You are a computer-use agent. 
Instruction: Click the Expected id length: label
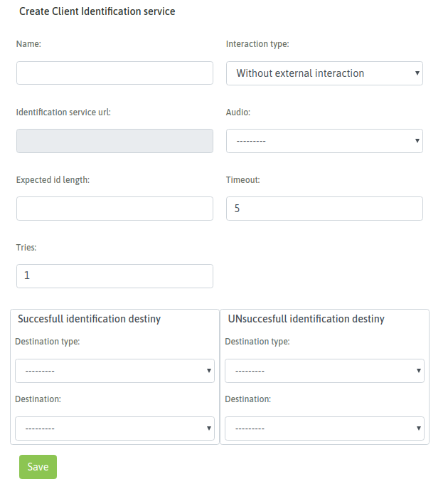coord(53,180)
